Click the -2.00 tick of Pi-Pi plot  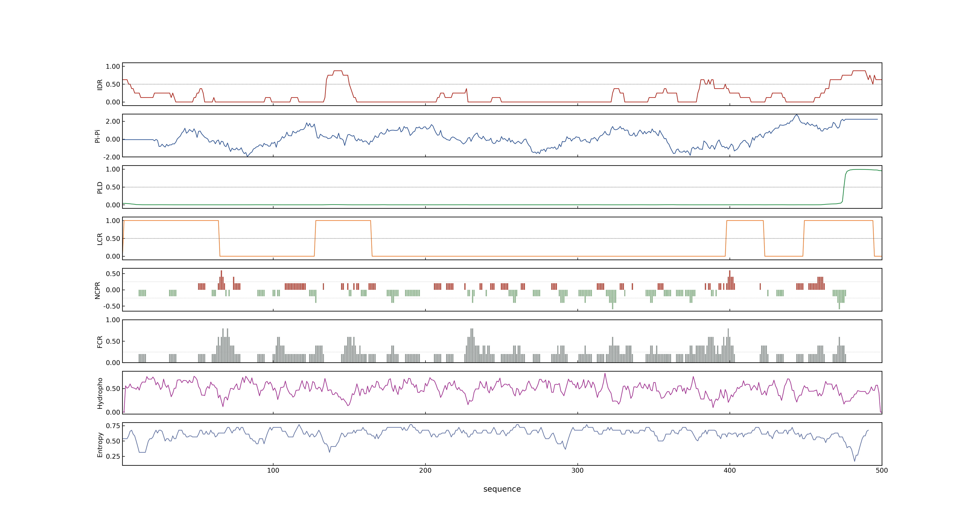[111, 157]
